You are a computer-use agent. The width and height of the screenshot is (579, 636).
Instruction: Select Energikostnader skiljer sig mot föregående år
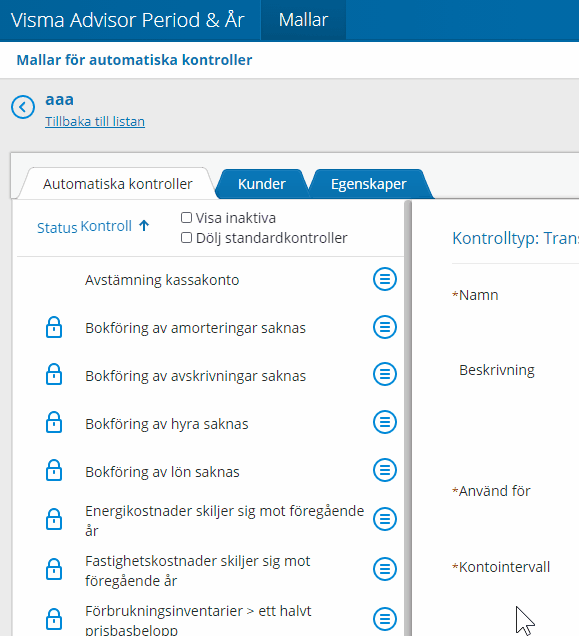pos(224,520)
